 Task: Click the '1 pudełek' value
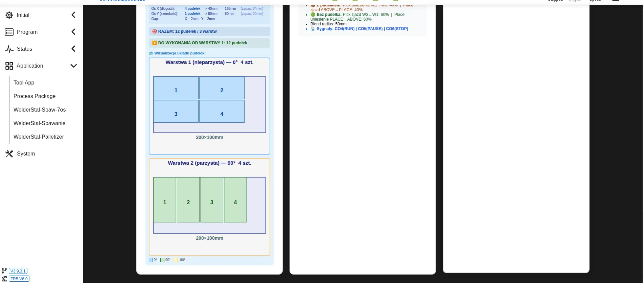pyautogui.click(x=192, y=14)
